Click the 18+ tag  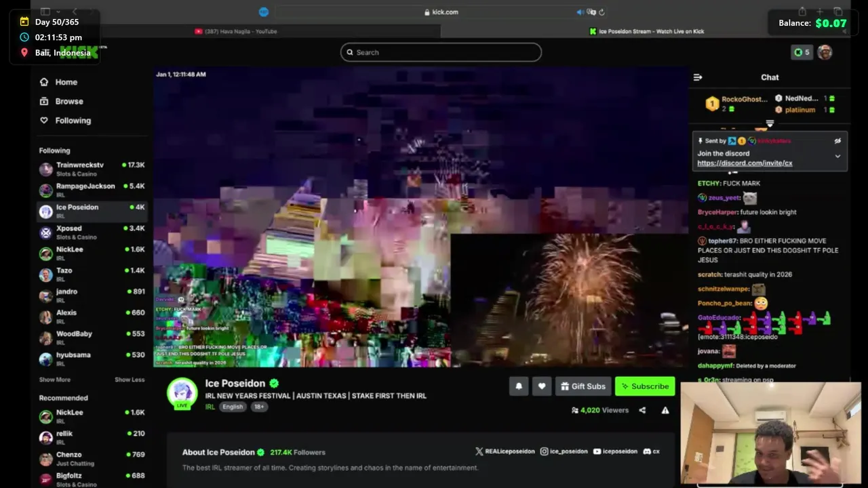click(x=259, y=407)
